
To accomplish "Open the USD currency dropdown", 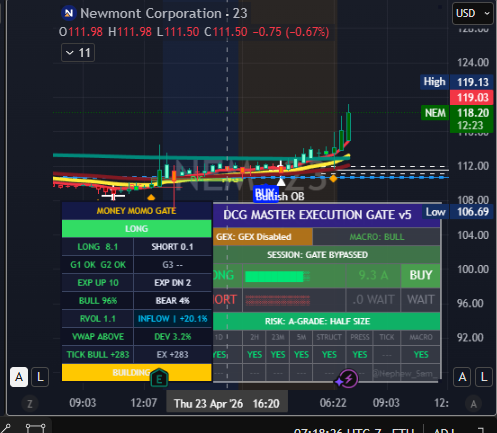I will click(473, 13).
